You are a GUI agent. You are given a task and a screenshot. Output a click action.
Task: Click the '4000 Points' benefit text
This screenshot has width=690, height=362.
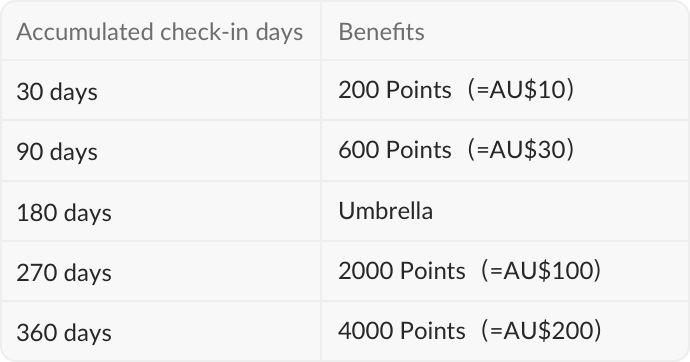click(402, 330)
